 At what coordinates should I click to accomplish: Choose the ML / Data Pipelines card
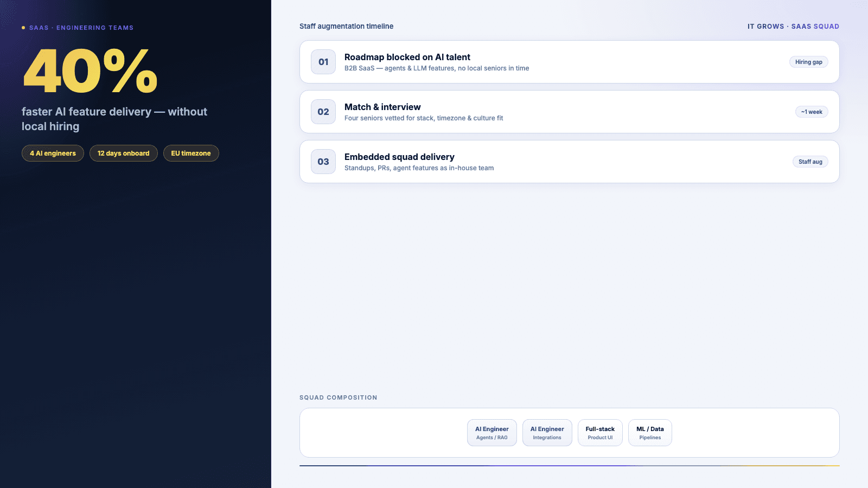point(650,433)
